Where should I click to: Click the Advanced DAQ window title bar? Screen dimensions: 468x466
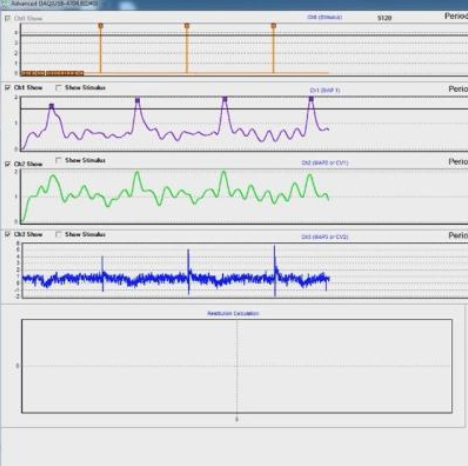point(234,4)
